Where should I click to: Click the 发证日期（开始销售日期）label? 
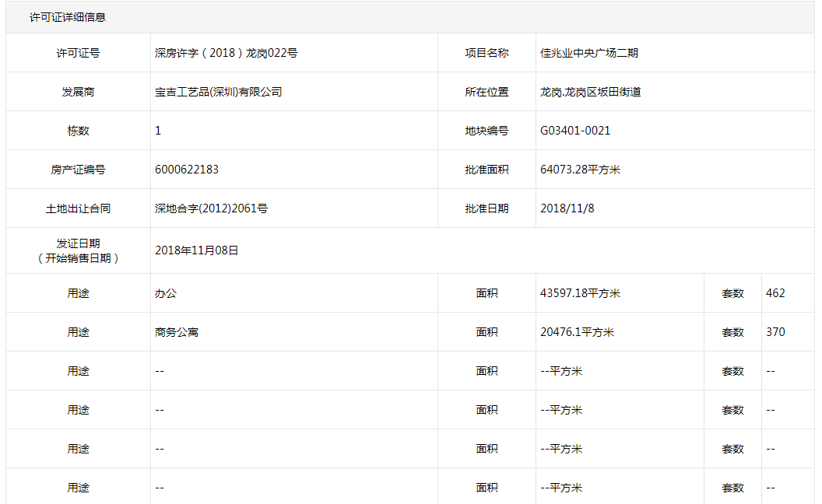pos(78,250)
